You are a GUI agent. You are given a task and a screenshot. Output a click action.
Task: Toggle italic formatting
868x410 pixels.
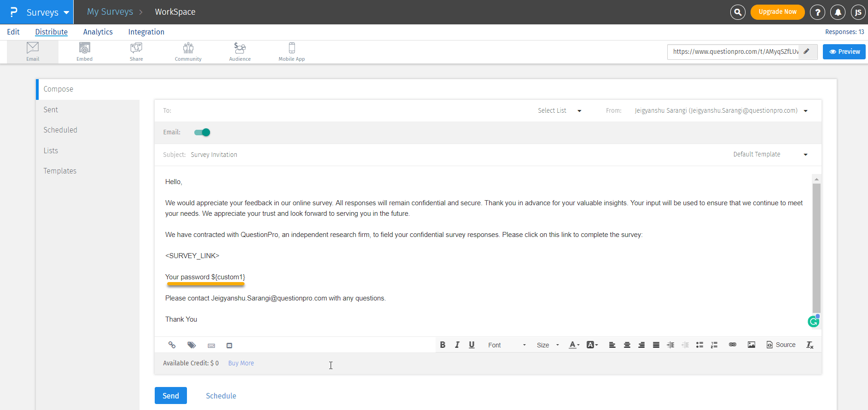coord(457,345)
